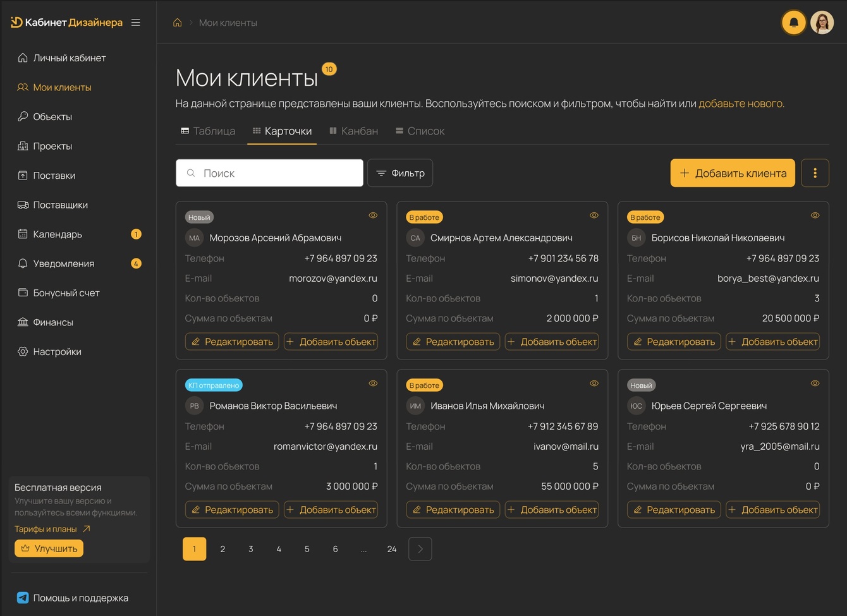Go to home via breadcrumb house icon

click(x=178, y=23)
